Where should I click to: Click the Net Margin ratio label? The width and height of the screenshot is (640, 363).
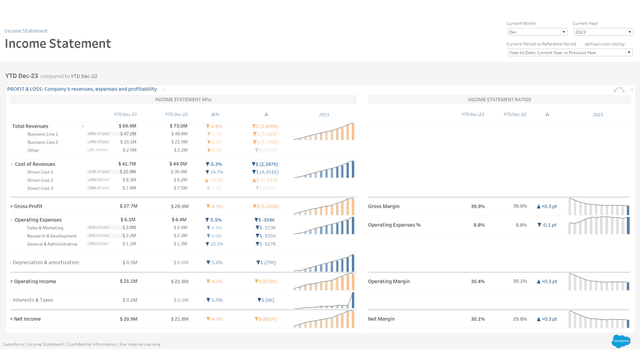click(381, 319)
